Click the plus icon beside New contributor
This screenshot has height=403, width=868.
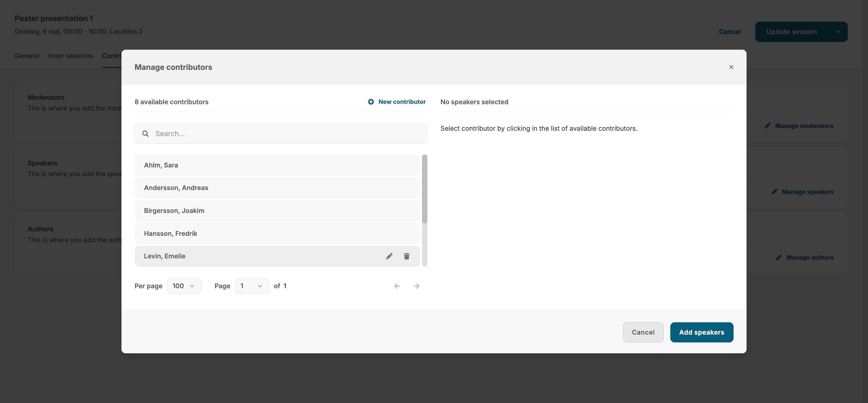(x=371, y=102)
